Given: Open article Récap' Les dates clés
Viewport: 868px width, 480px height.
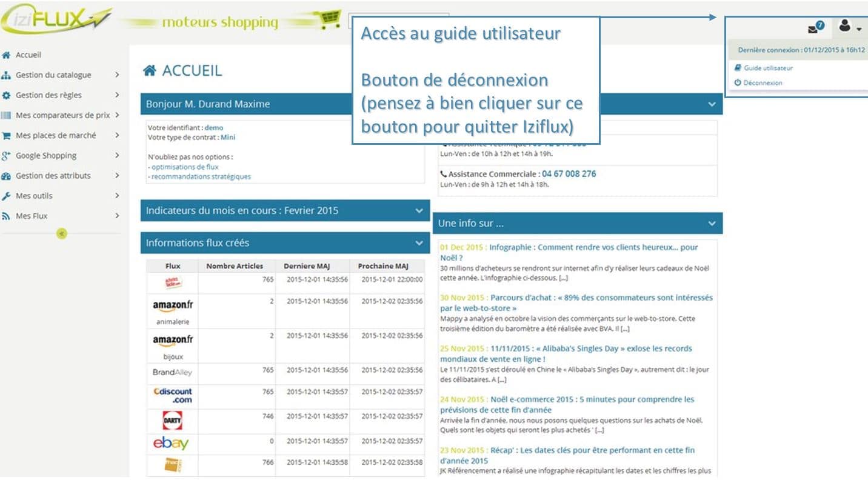Looking at the screenshot, I should (567, 455).
